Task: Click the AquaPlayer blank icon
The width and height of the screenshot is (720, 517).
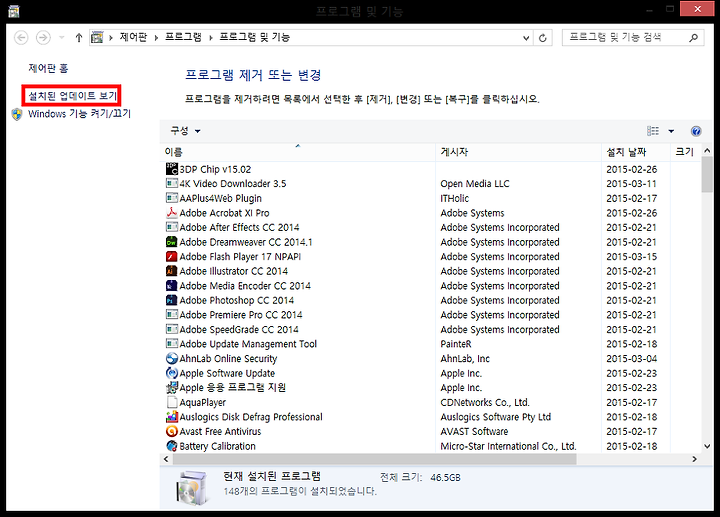Action: 172,402
